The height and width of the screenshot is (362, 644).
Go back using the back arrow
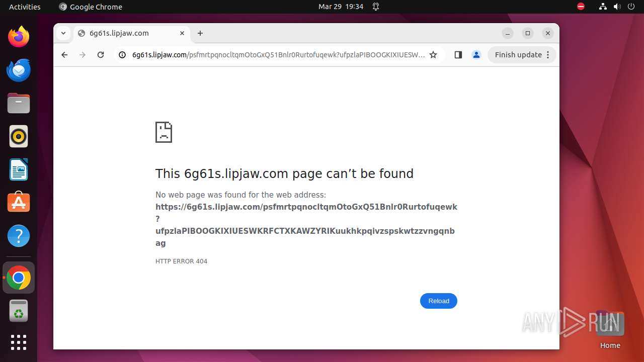pyautogui.click(x=64, y=55)
